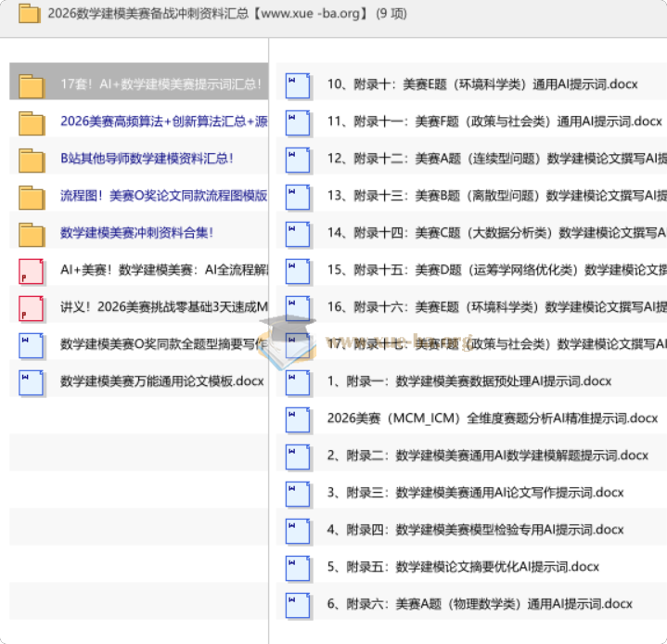Viewport: 667px width, 644px height.
Task: Click PDF icon for AI+美赛 file
Action: [x=32, y=270]
